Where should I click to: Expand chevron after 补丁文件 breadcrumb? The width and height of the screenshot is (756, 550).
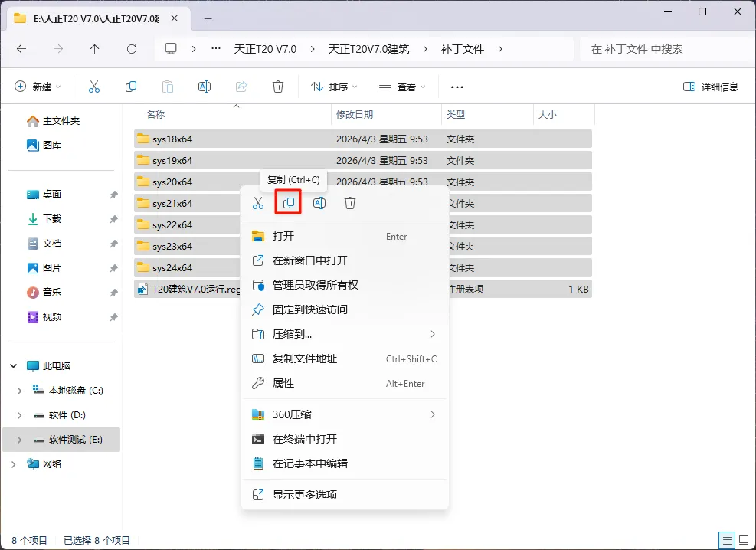500,49
